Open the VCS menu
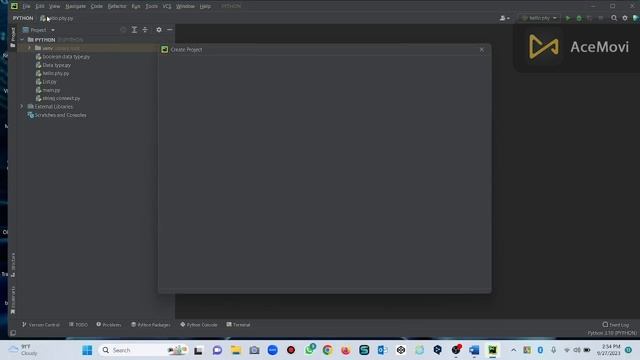 [167, 6]
